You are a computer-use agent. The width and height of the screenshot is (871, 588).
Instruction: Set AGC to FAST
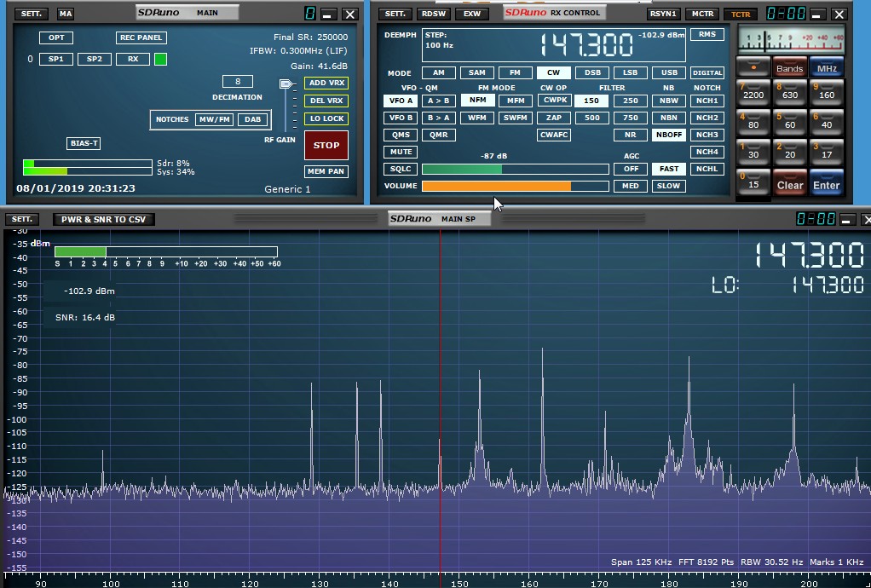click(x=669, y=169)
